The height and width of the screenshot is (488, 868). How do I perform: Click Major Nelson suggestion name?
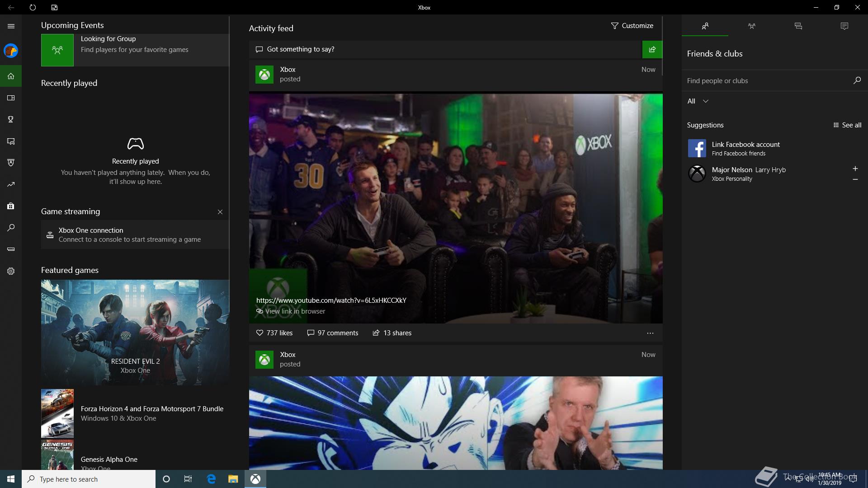pos(732,170)
